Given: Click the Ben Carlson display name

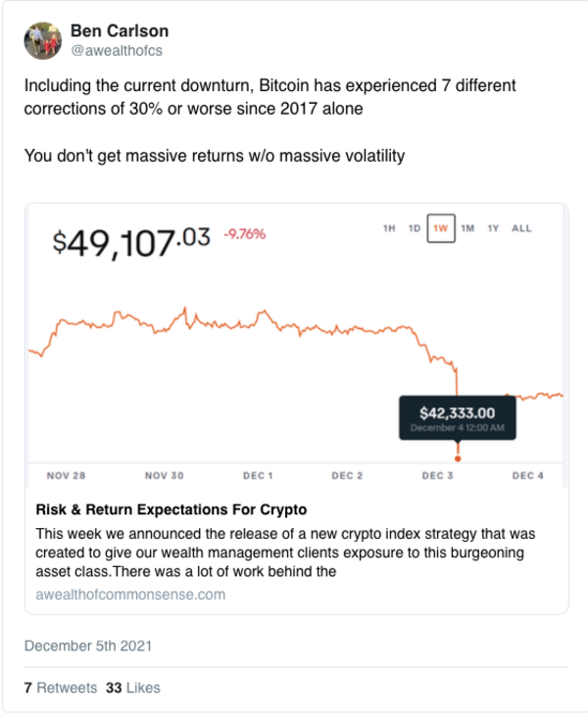Looking at the screenshot, I should click(120, 30).
